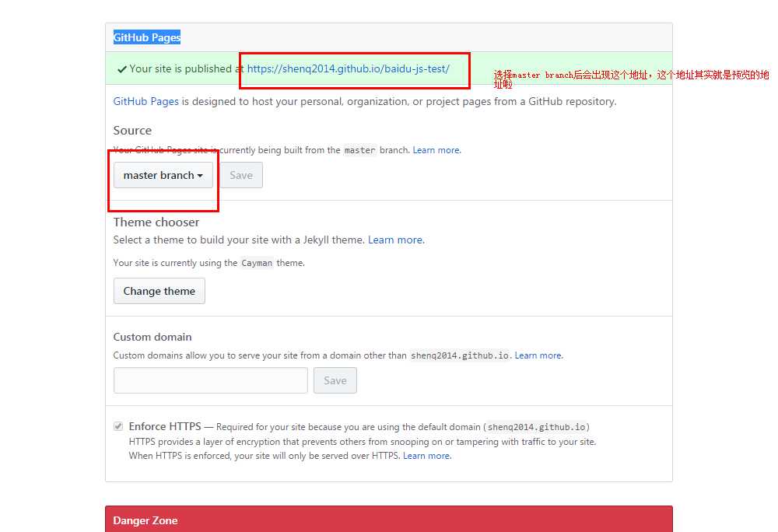
Task: Open the master branch source dropdown
Action: (163, 176)
